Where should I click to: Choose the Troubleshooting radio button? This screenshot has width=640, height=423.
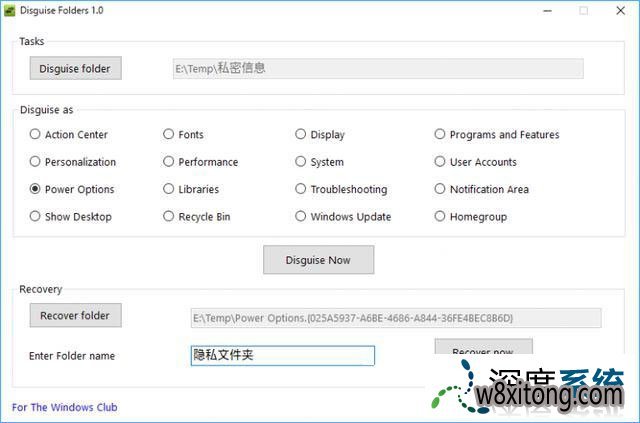tap(301, 189)
